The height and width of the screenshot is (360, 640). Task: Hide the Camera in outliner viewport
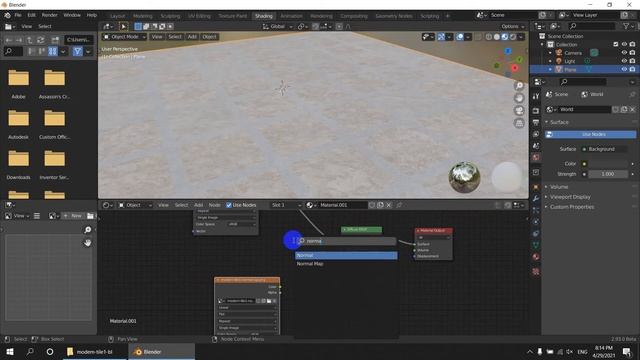[x=624, y=53]
